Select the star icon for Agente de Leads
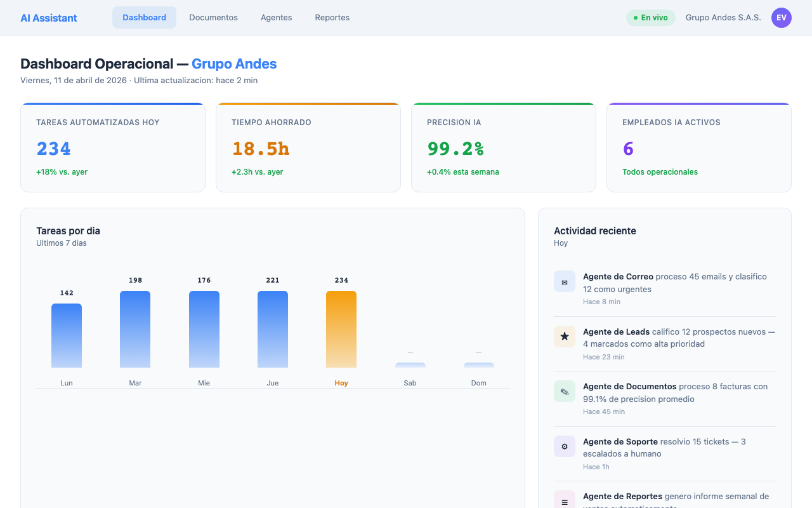 pos(564,337)
